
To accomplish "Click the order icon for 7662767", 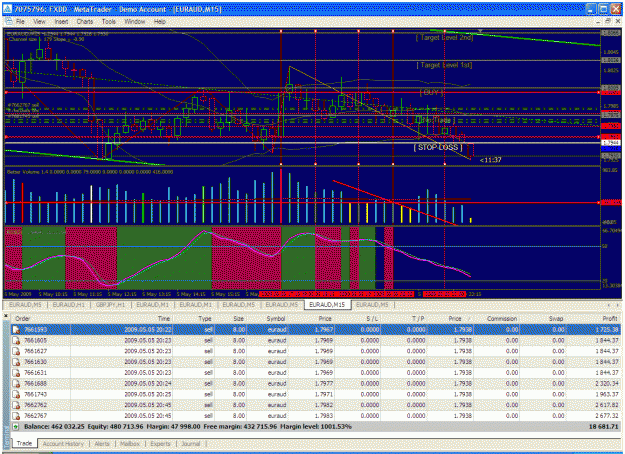I will point(16,416).
